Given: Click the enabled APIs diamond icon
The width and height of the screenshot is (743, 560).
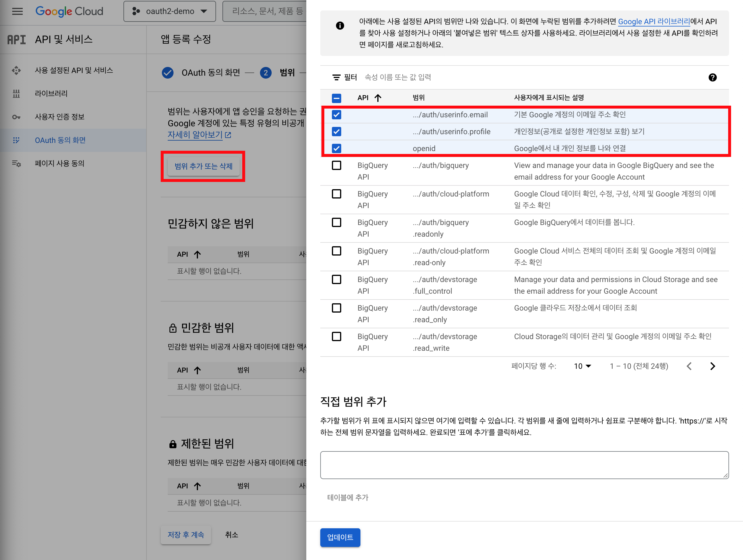Looking at the screenshot, I should [16, 70].
